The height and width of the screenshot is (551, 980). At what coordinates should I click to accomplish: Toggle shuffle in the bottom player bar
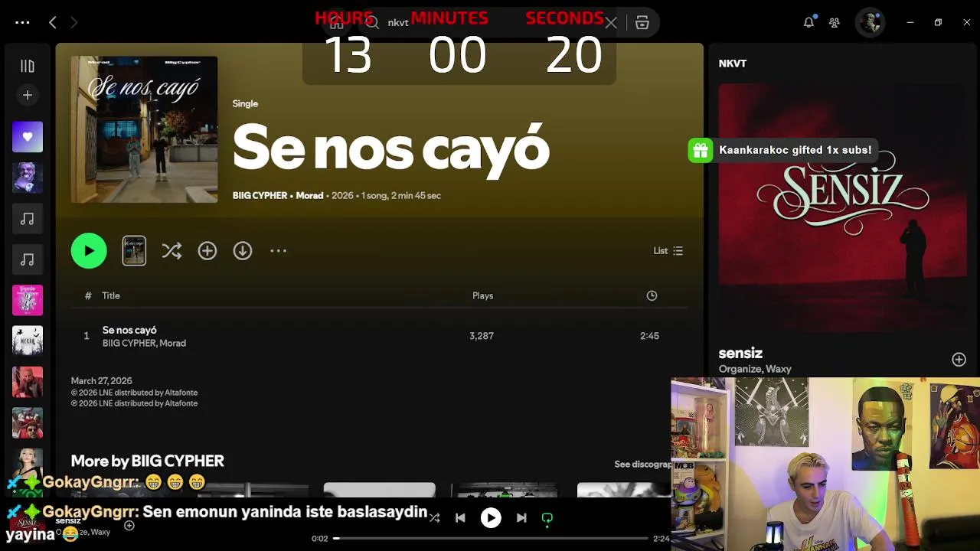click(x=435, y=518)
